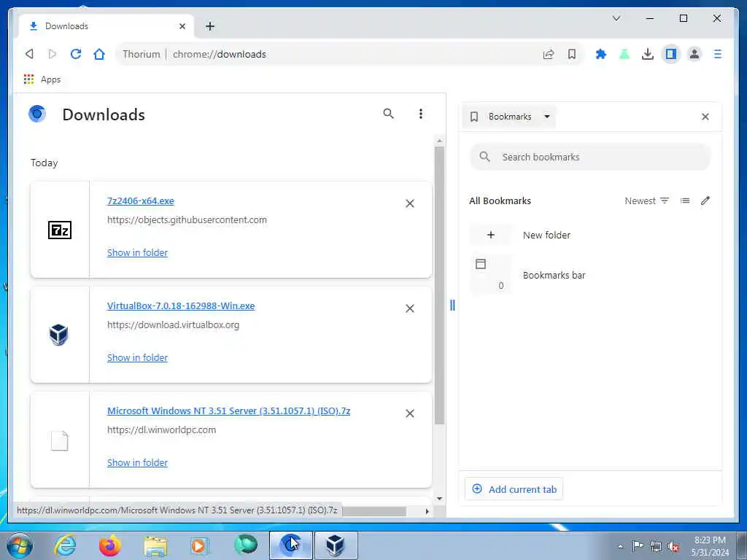Focus the Search bookmarks field
The height and width of the screenshot is (560, 747).
590,157
